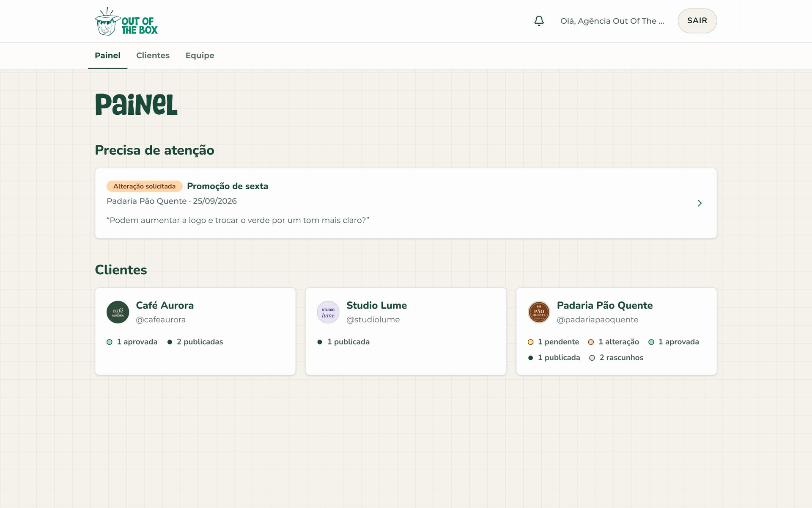Click the SAIR logout button
812x508 pixels.
[697, 21]
